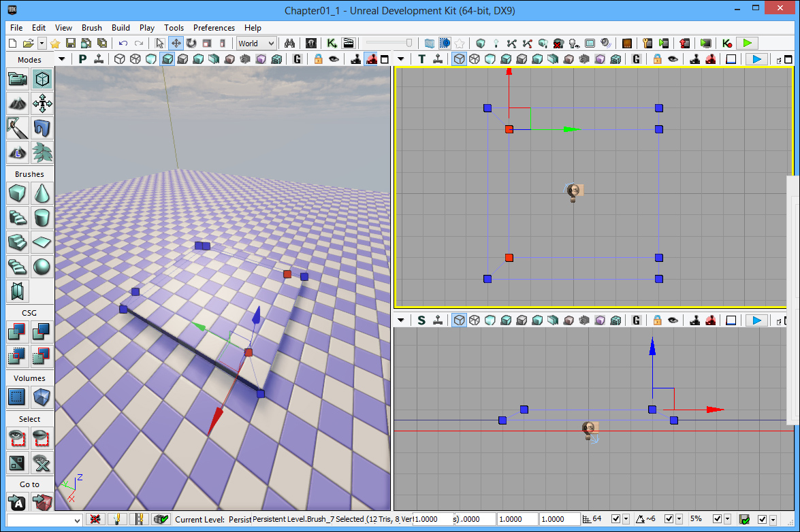Screen dimensions: 800x532
Task: Open search with the binoculars icon
Action: point(289,43)
